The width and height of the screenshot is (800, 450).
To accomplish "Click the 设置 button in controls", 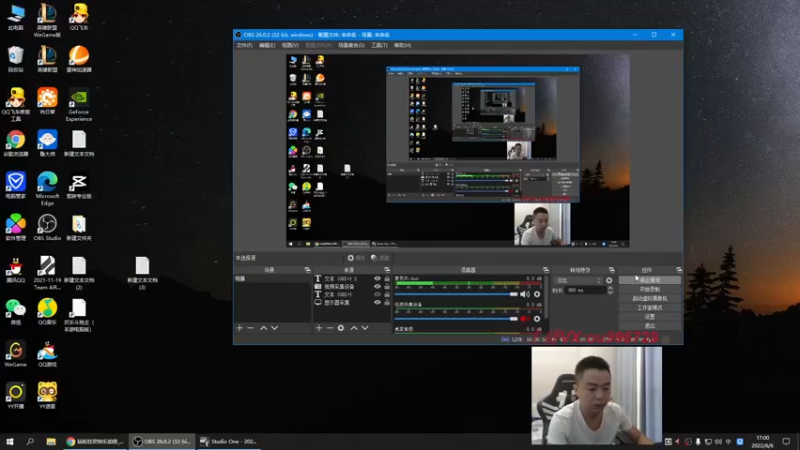I will pos(649,316).
